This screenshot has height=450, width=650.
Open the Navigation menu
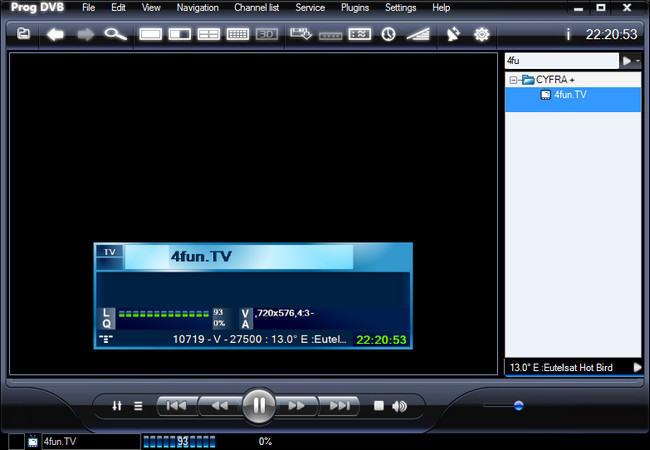(x=197, y=7)
